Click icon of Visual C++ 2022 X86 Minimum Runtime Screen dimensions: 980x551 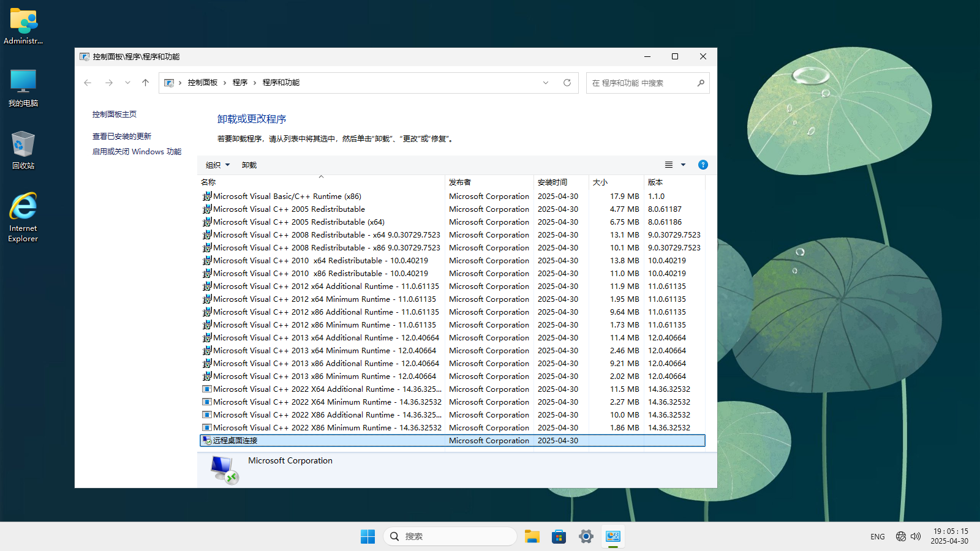click(x=207, y=428)
